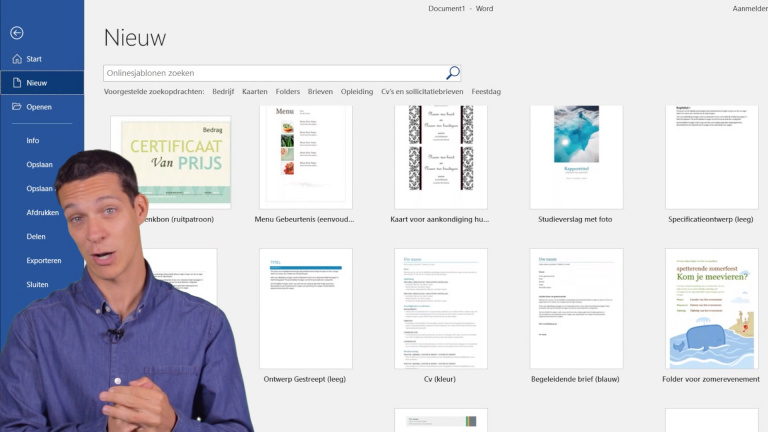Open the Delen menu item
Image resolution: width=768 pixels, height=432 pixels.
36,237
